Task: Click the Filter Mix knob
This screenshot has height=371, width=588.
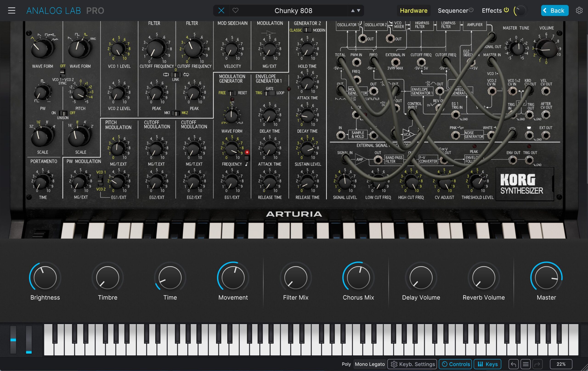Action: [x=296, y=278]
